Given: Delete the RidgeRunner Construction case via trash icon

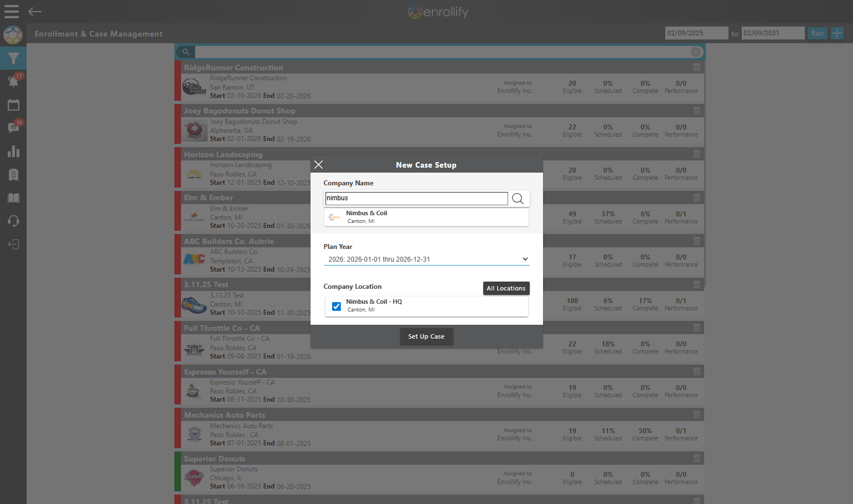Looking at the screenshot, I should (x=697, y=67).
